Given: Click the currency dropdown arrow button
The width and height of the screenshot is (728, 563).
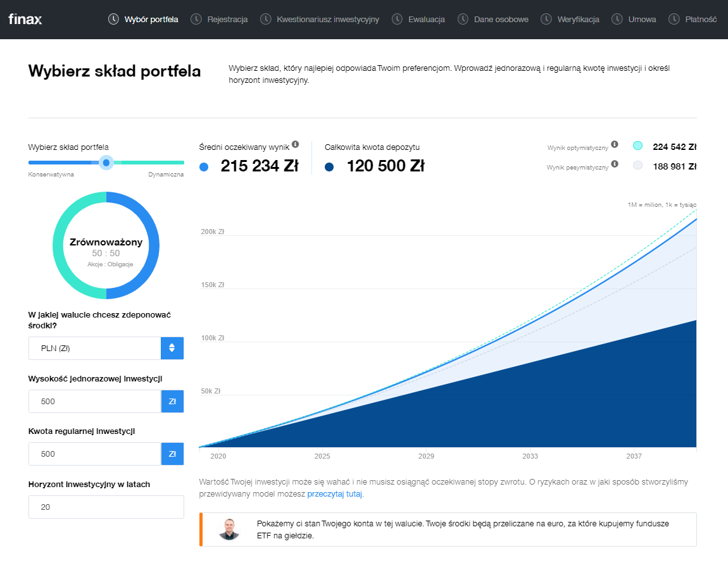Looking at the screenshot, I should (172, 348).
